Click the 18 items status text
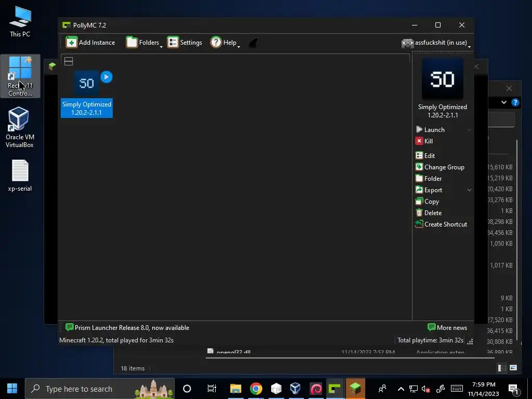Image resolution: width=532 pixels, height=399 pixels. click(132, 368)
